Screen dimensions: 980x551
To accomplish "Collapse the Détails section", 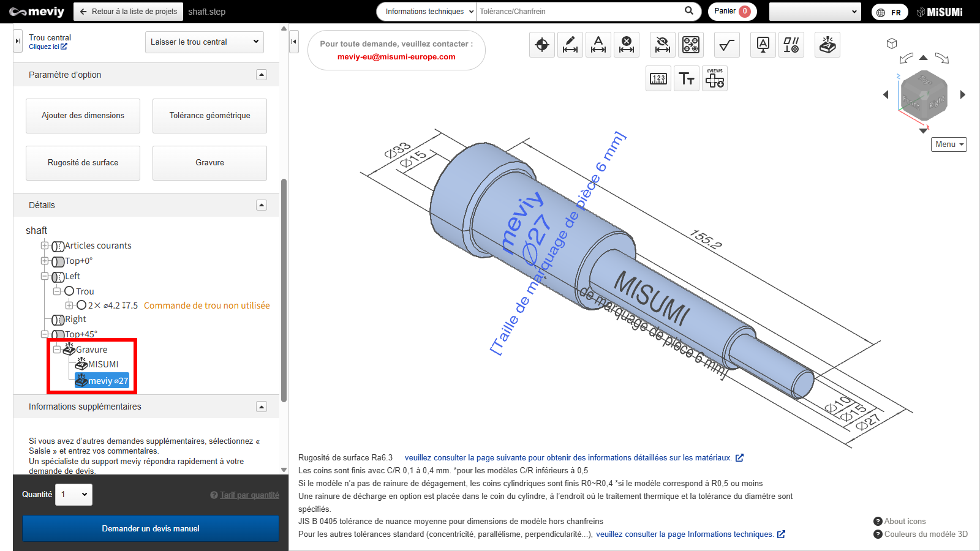I will [262, 205].
